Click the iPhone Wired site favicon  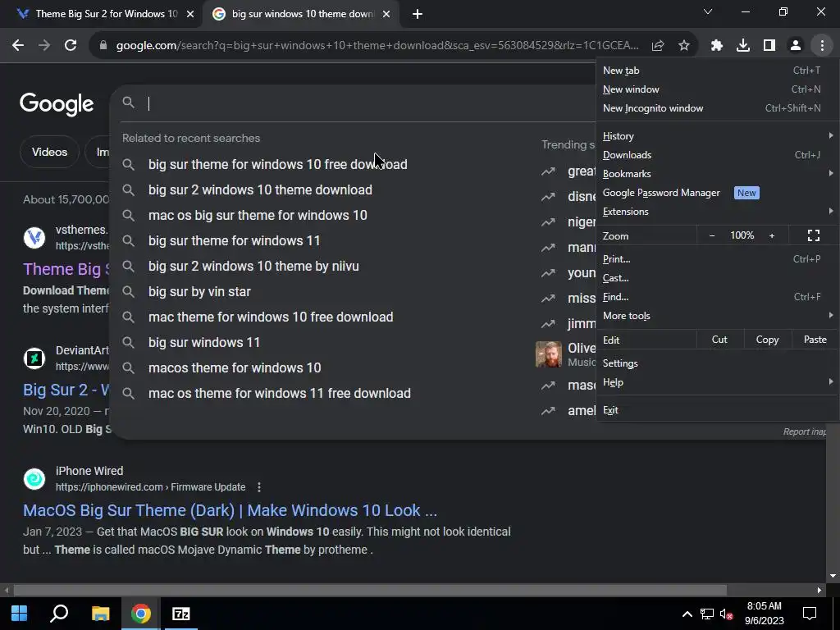[34, 479]
